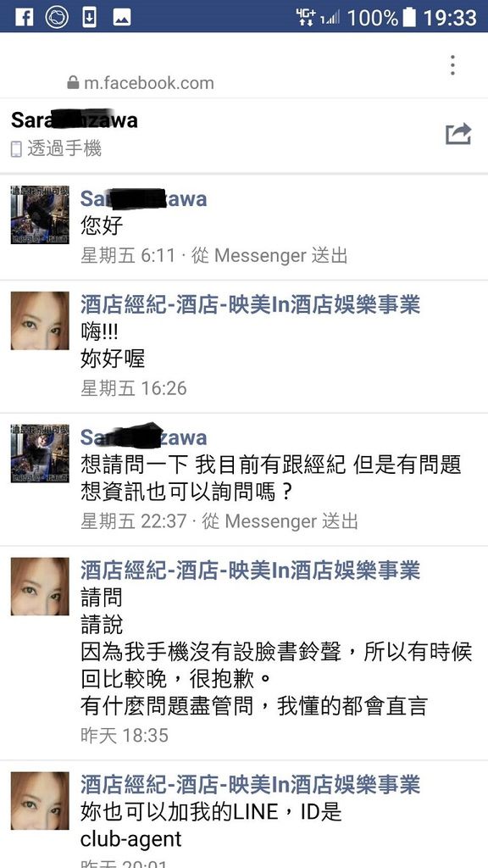This screenshot has height=868, width=488.
Task: Tap woman's avatar beside 請問 請說 message
Action: pos(40,587)
